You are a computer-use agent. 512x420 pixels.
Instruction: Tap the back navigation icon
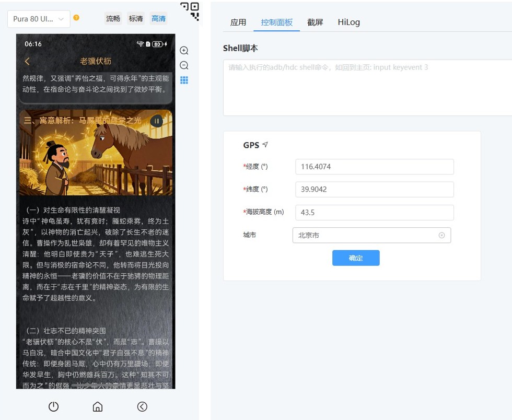coord(142,406)
